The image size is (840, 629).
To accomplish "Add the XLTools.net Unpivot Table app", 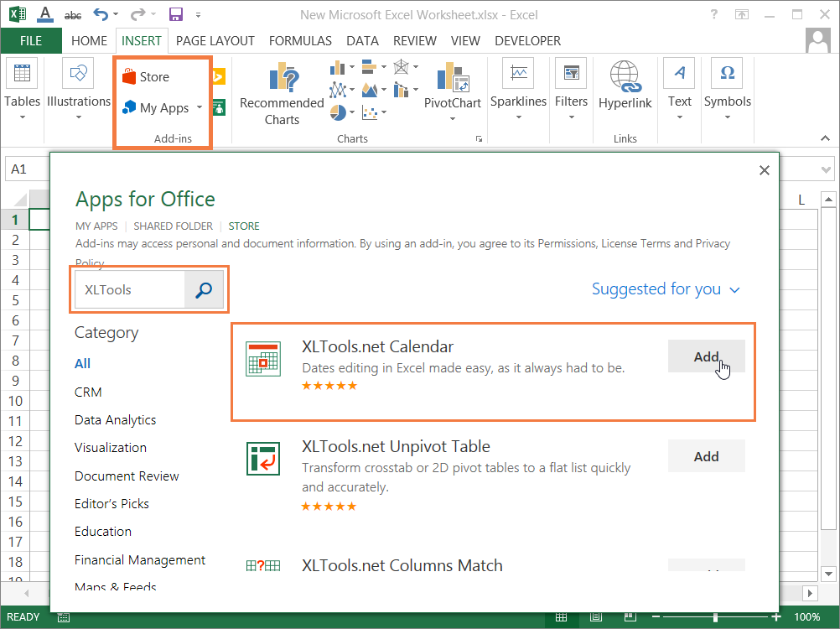I will tap(706, 456).
